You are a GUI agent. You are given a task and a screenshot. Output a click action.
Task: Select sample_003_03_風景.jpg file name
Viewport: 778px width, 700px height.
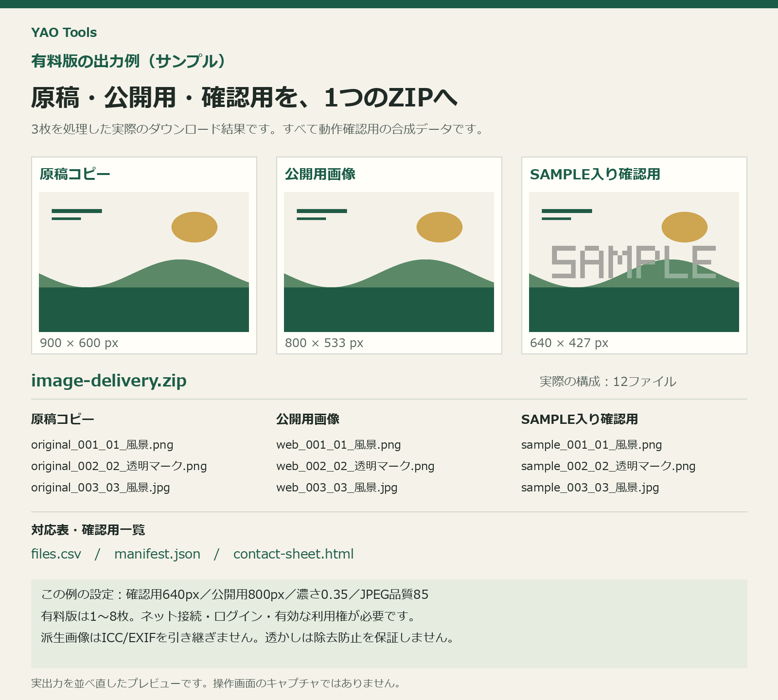[590, 488]
